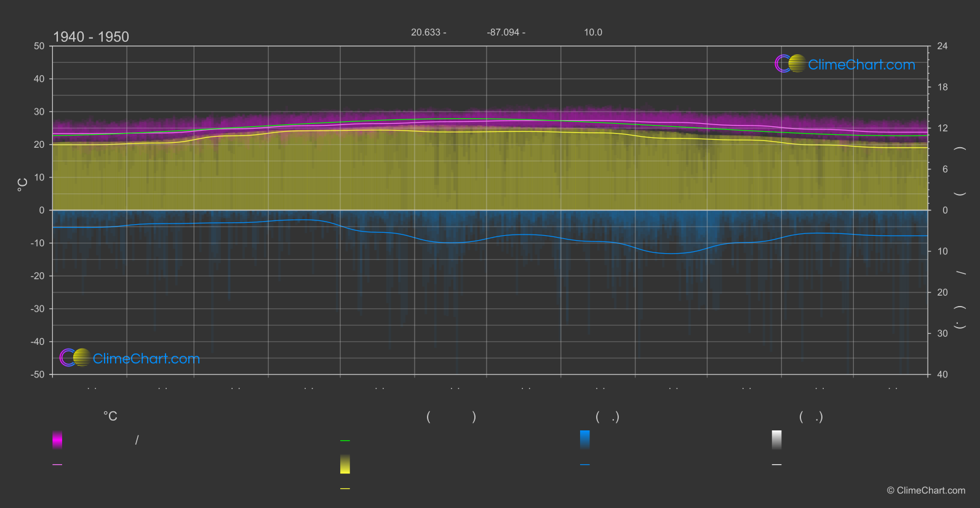Click the © ClimeChart.com copyright notice
980x508 pixels.
(x=926, y=491)
